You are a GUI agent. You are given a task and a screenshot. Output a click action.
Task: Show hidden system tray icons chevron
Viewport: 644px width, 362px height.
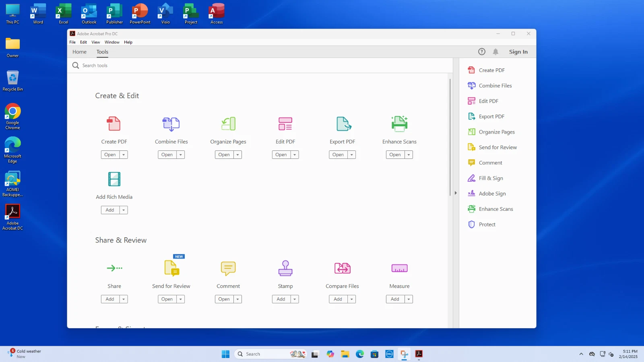(581, 354)
